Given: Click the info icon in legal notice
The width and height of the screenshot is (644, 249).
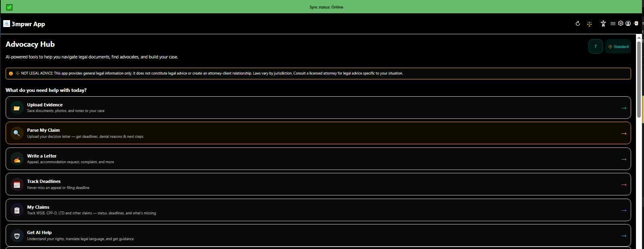Looking at the screenshot, I should click(x=11, y=73).
